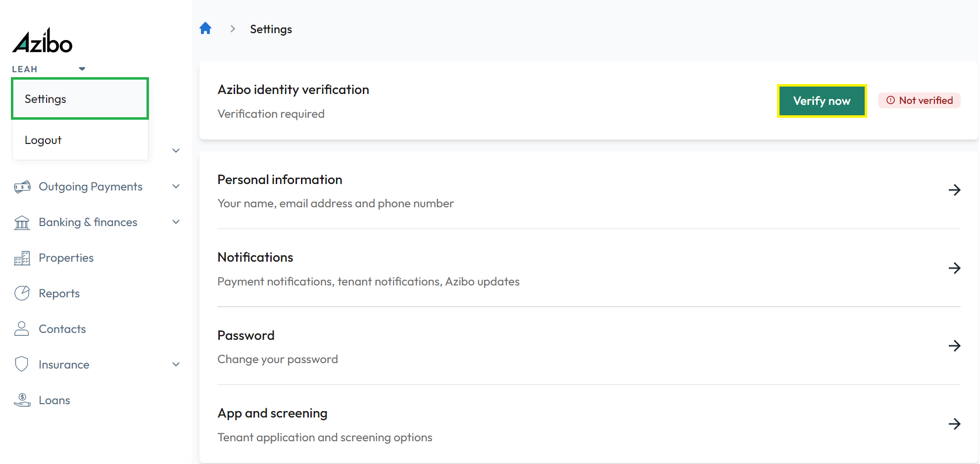The height and width of the screenshot is (464, 980).
Task: Click the Verify now button
Action: pos(822,101)
